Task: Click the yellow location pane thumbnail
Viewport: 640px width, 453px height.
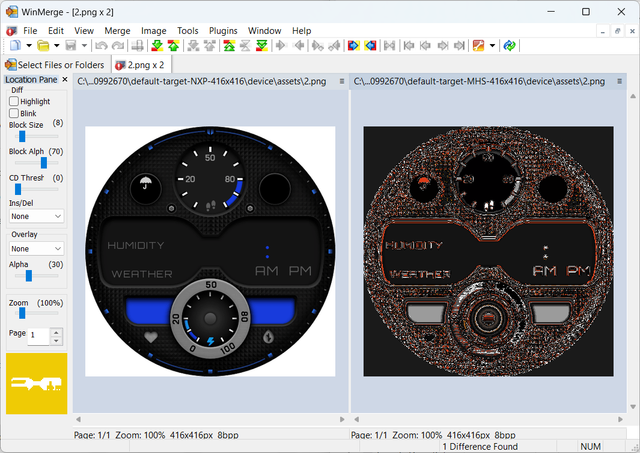Action: 36,383
